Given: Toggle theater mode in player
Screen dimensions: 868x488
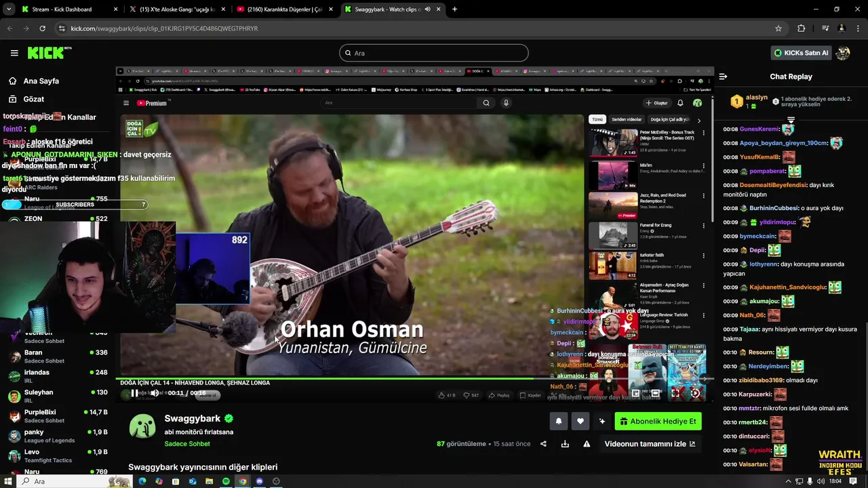Looking at the screenshot, I should tap(655, 393).
